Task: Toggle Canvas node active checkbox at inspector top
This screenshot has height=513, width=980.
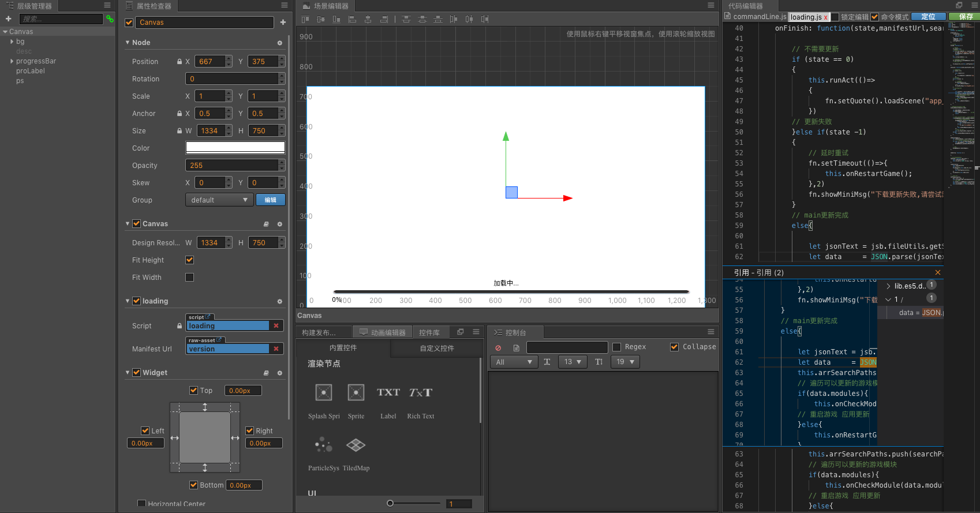Action: pos(129,23)
